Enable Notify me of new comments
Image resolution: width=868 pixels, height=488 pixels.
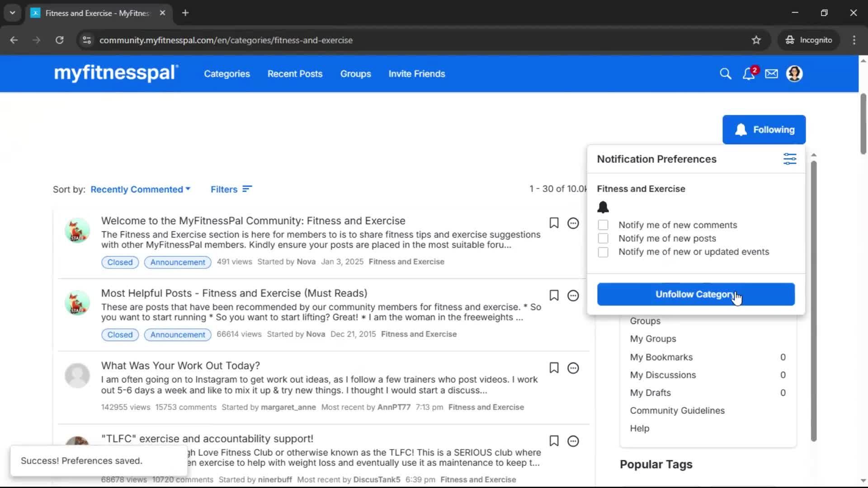click(x=603, y=225)
